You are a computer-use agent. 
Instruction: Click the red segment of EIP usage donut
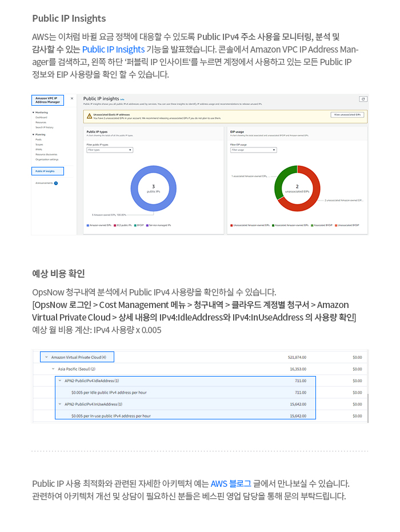pyautogui.click(x=316, y=189)
